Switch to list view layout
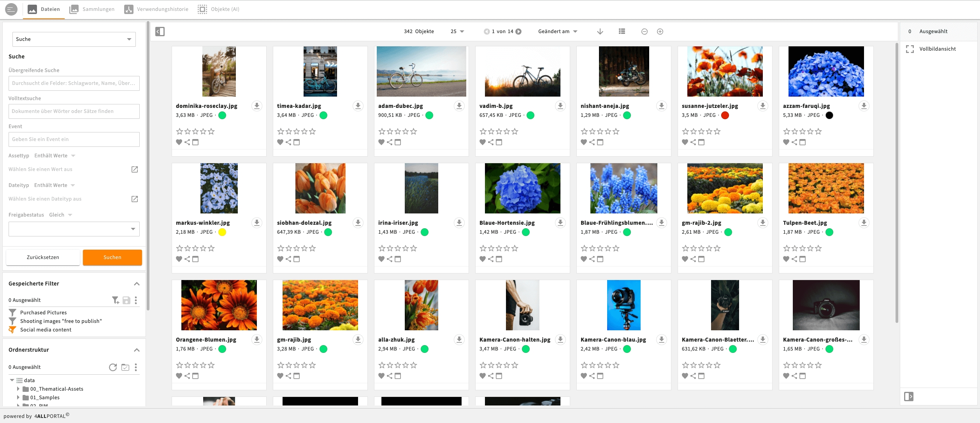The image size is (980, 423). pos(622,31)
